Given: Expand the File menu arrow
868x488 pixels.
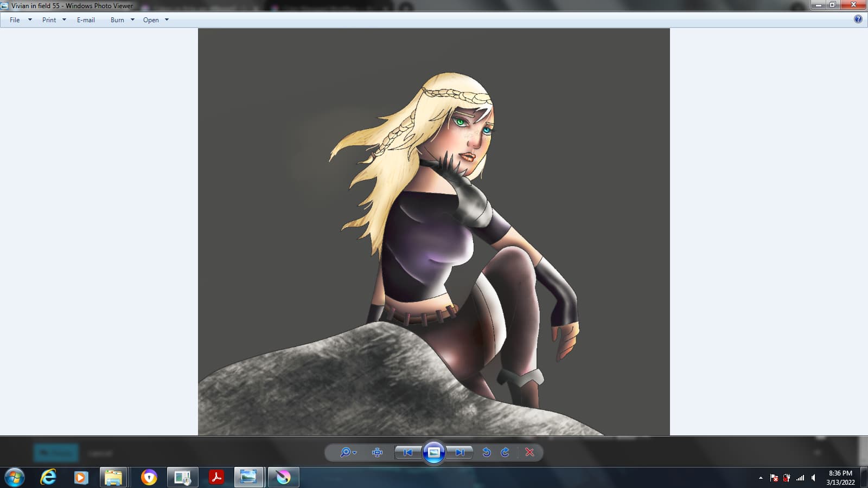Looking at the screenshot, I should point(30,20).
